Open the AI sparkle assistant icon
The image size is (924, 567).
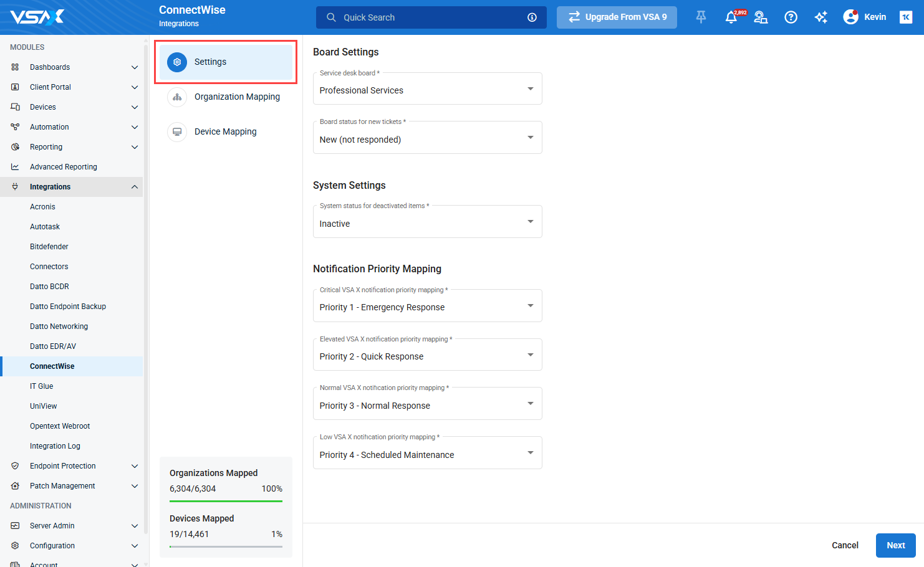(821, 17)
